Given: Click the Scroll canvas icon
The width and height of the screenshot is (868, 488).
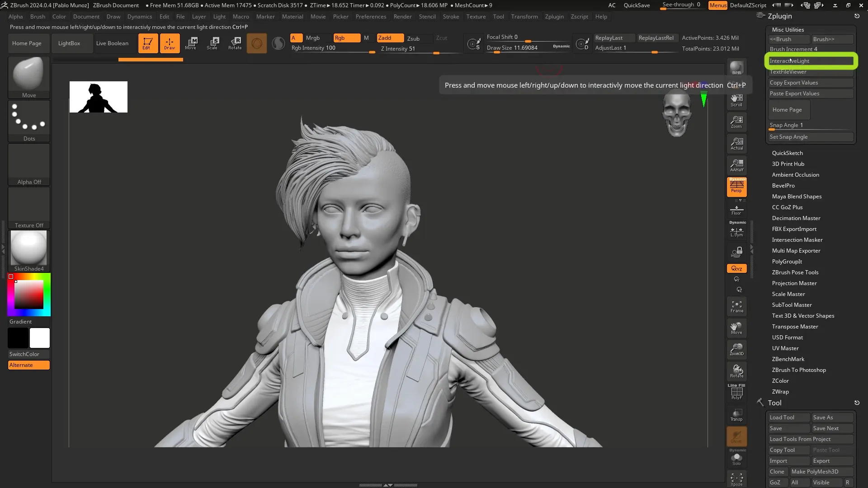Looking at the screenshot, I should coord(736,100).
